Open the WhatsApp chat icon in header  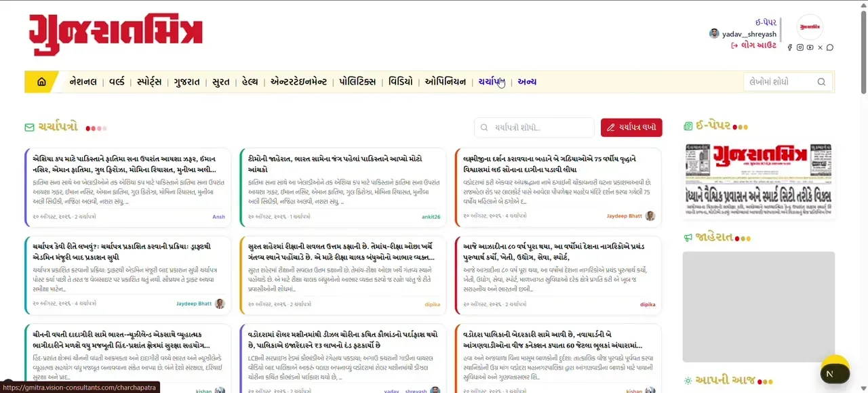click(829, 47)
